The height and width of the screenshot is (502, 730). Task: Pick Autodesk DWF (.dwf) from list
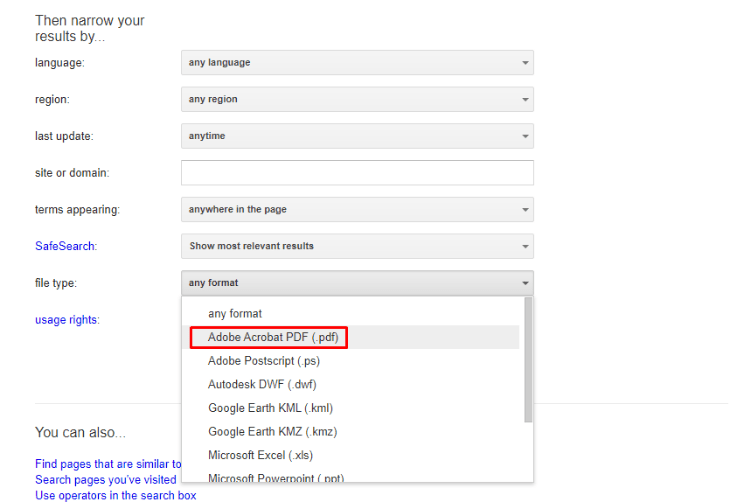pyautogui.click(x=262, y=384)
